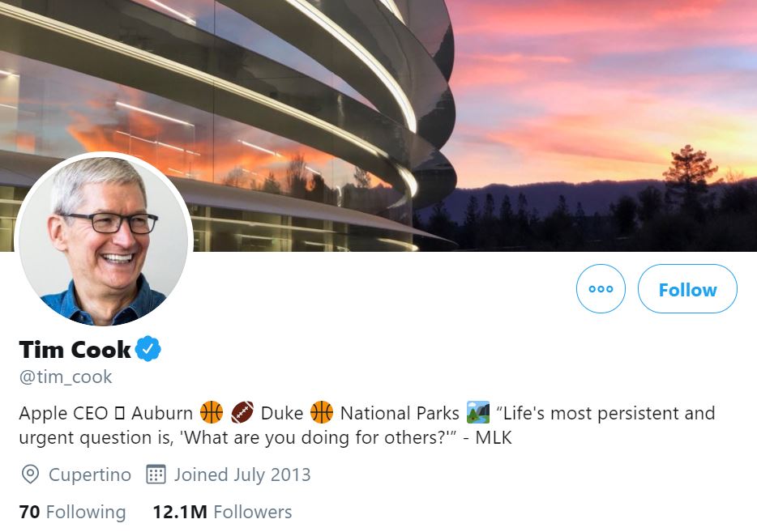This screenshot has height=532, width=757.
Task: Click the @tim_cook handle
Action: [66, 377]
